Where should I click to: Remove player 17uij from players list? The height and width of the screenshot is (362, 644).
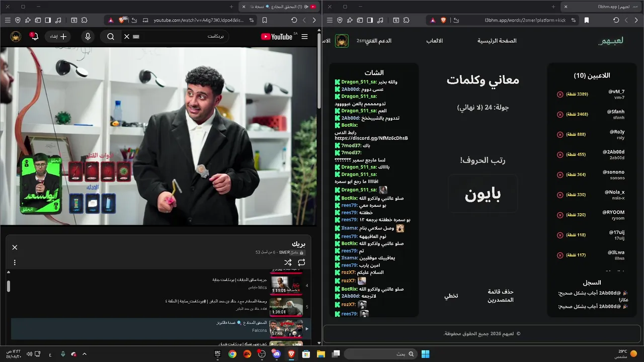coord(560,235)
